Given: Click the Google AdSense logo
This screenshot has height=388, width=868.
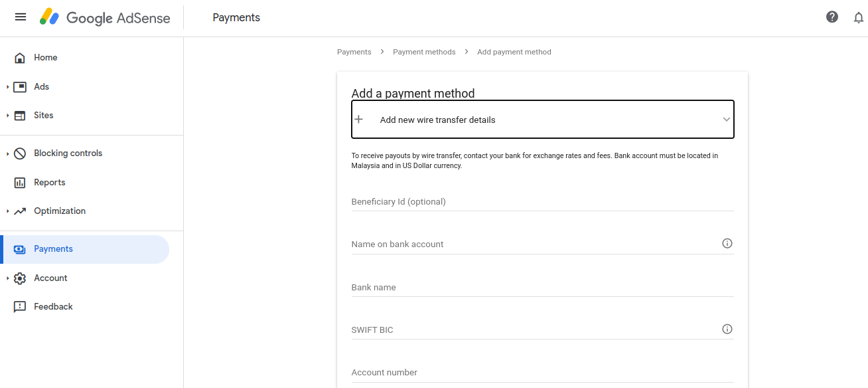Looking at the screenshot, I should [105, 18].
